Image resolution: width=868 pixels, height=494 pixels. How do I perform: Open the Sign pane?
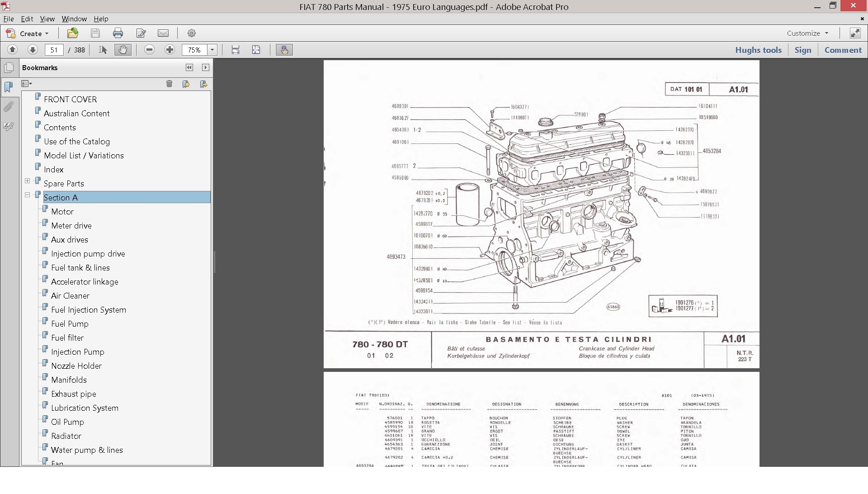[803, 50]
